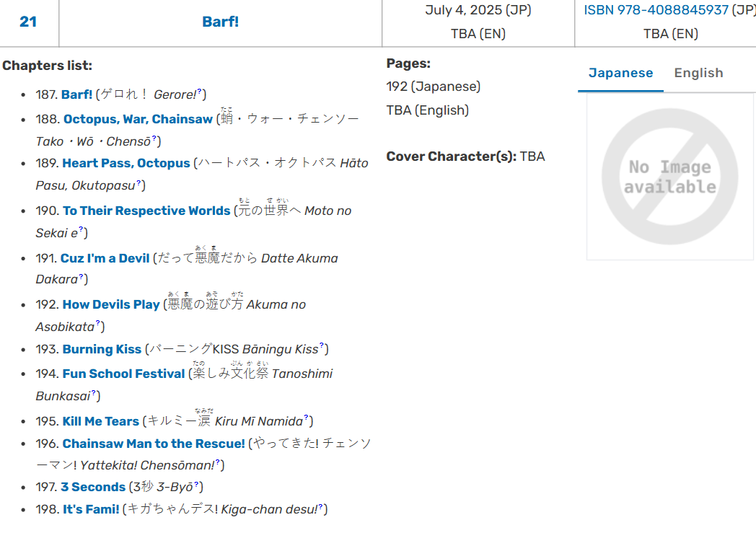The width and height of the screenshot is (756, 533).
Task: Select the text 192 (Japanese)
Action: tap(434, 87)
